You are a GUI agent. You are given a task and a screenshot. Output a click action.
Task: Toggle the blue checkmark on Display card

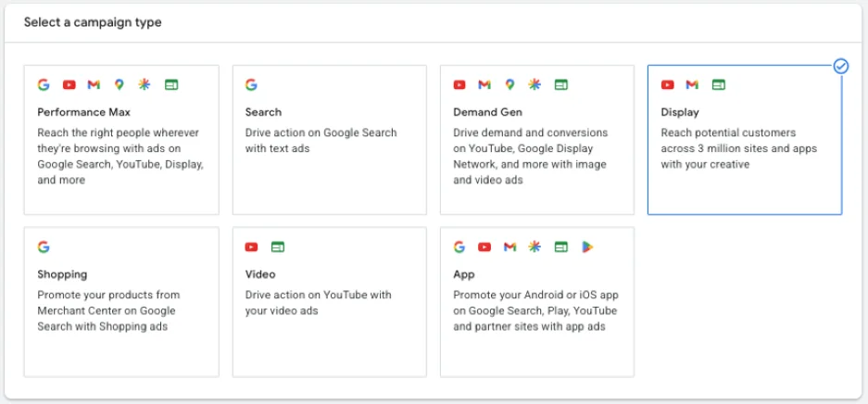point(841,67)
